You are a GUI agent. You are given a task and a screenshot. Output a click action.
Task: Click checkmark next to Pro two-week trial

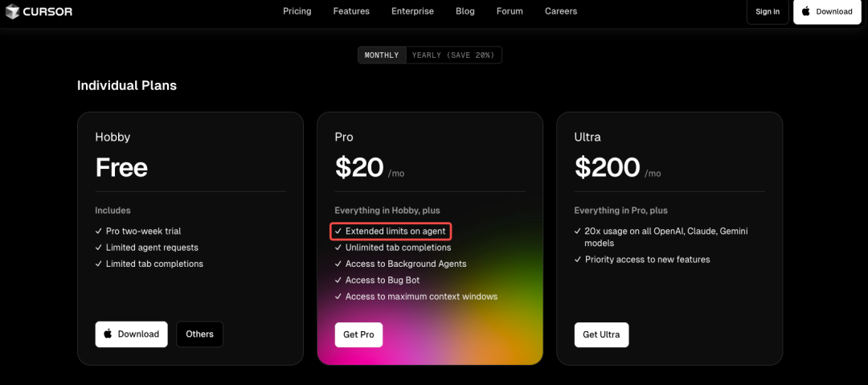click(99, 231)
